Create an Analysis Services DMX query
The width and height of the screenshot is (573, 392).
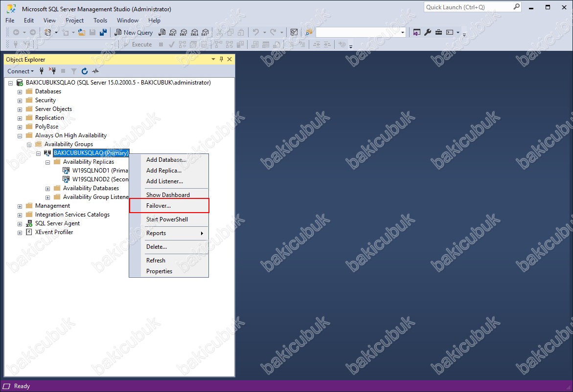point(183,32)
